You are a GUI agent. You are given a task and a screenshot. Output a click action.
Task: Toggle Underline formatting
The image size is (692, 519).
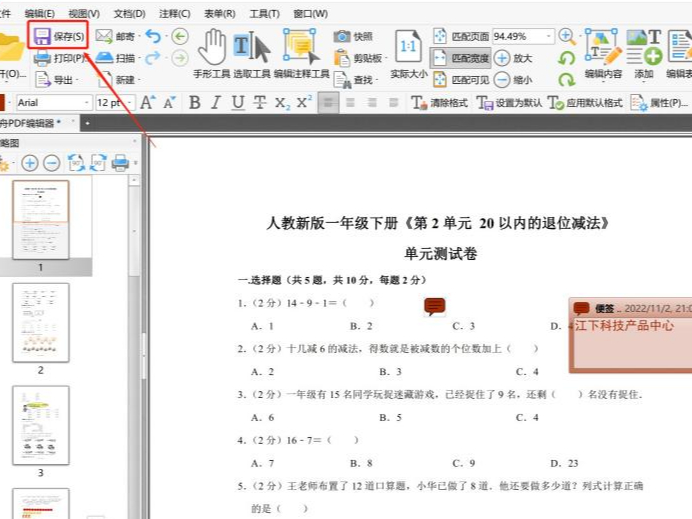click(238, 102)
